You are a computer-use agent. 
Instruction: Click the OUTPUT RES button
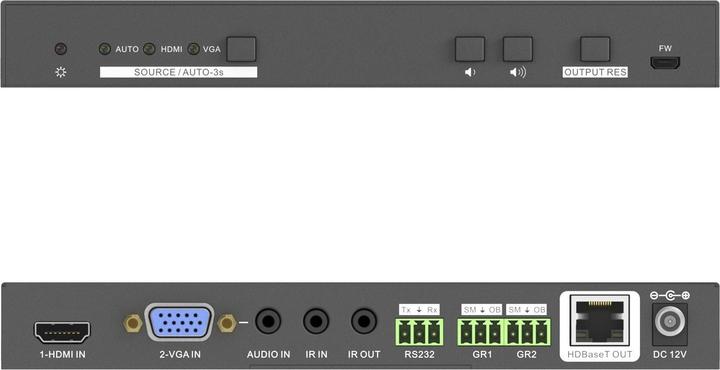pos(595,49)
